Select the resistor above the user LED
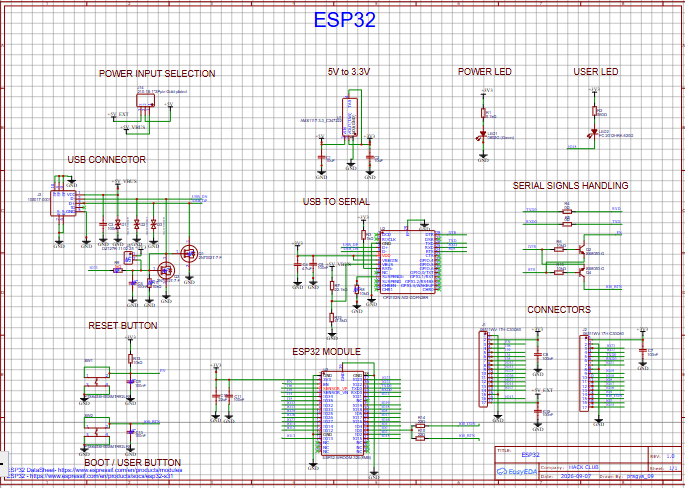This screenshot has width=685, height=488. point(594,111)
